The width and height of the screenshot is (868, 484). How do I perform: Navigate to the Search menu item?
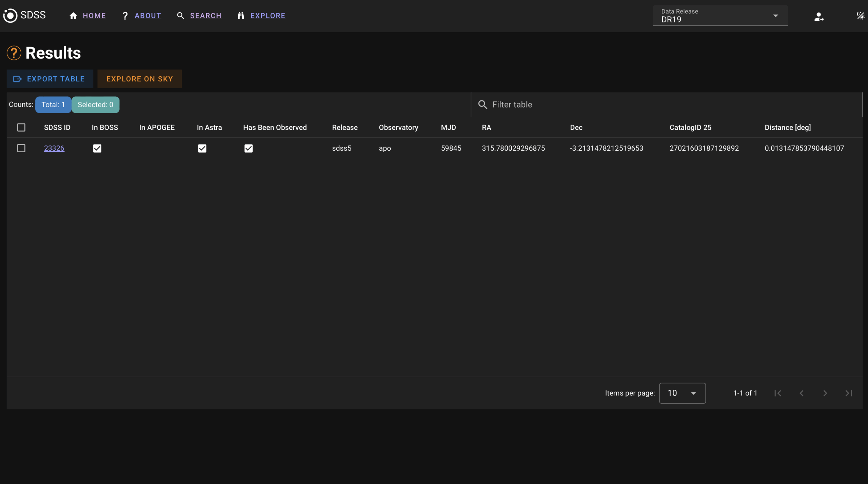point(205,16)
